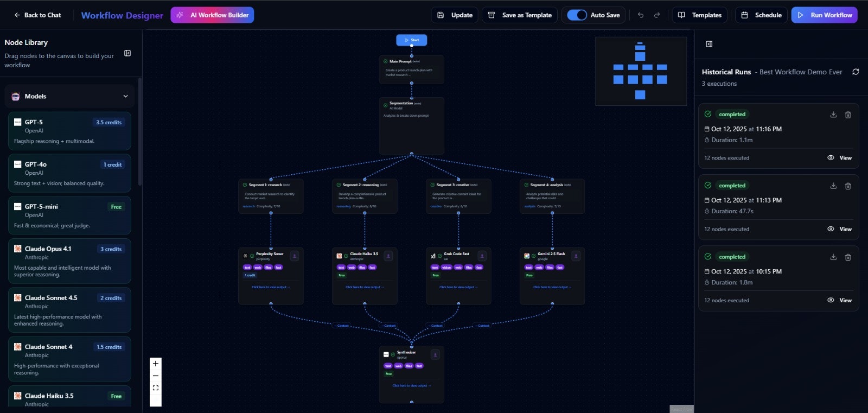Viewport: 868px width, 413px height.
Task: Select the GPT-4o model card
Action: click(x=69, y=173)
